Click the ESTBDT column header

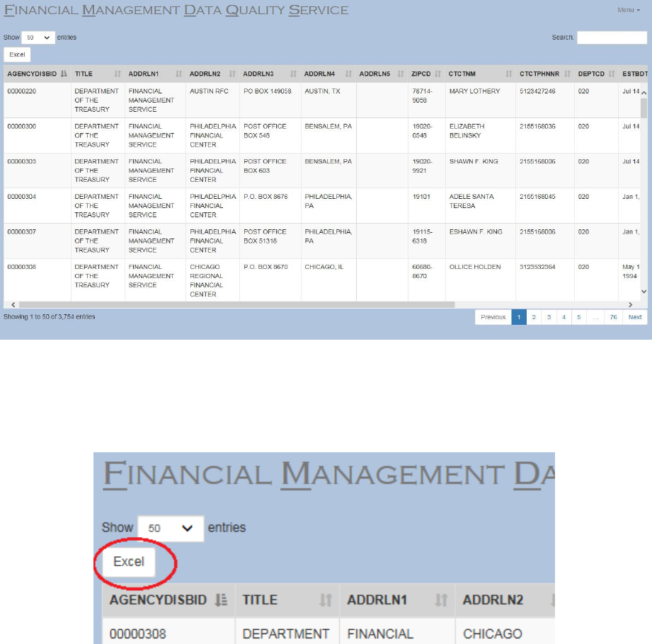pyautogui.click(x=634, y=74)
